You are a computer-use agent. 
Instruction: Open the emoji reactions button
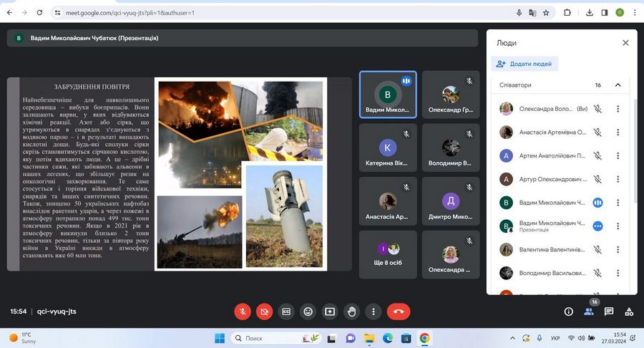[308, 311]
